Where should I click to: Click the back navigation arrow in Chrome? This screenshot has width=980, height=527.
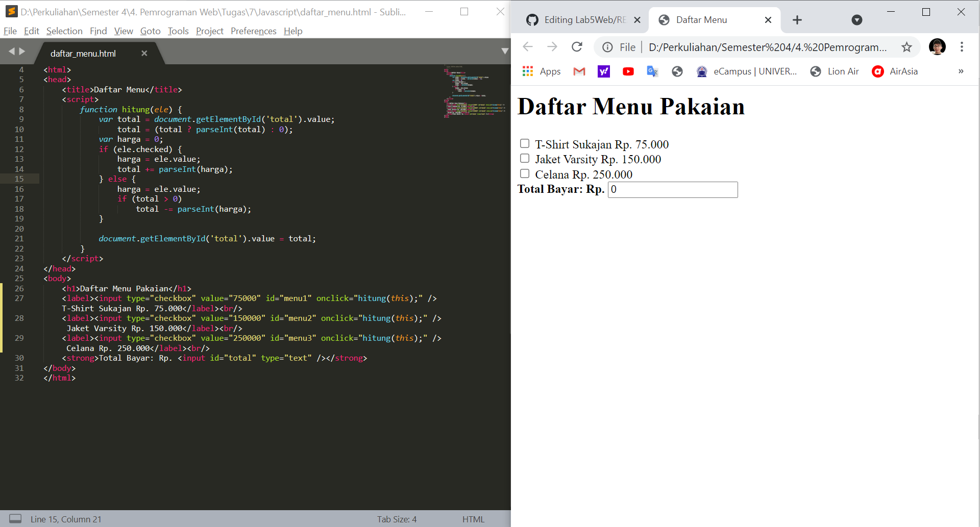pyautogui.click(x=527, y=46)
